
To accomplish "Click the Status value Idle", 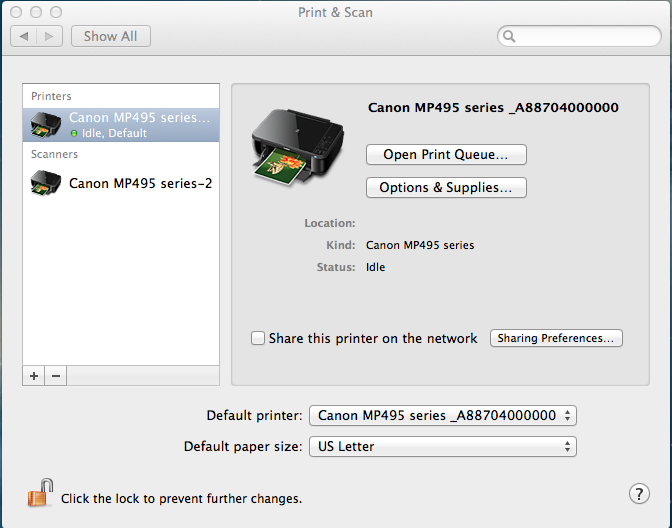I will click(375, 267).
